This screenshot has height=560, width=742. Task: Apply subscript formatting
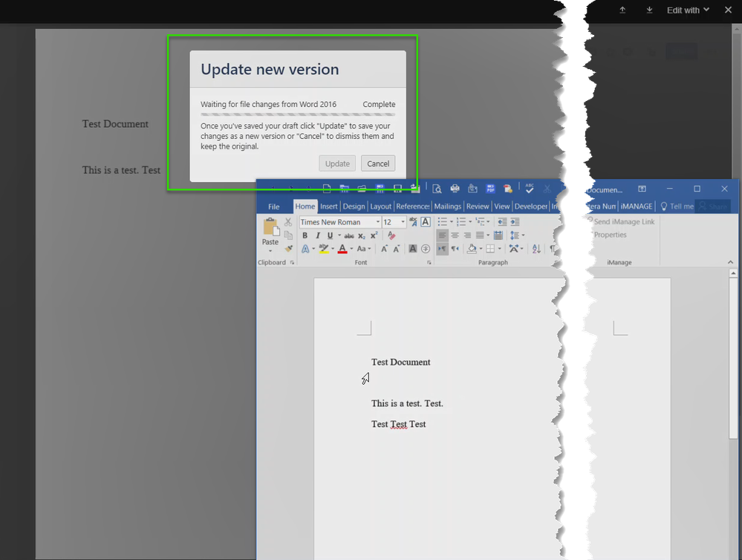click(x=362, y=235)
